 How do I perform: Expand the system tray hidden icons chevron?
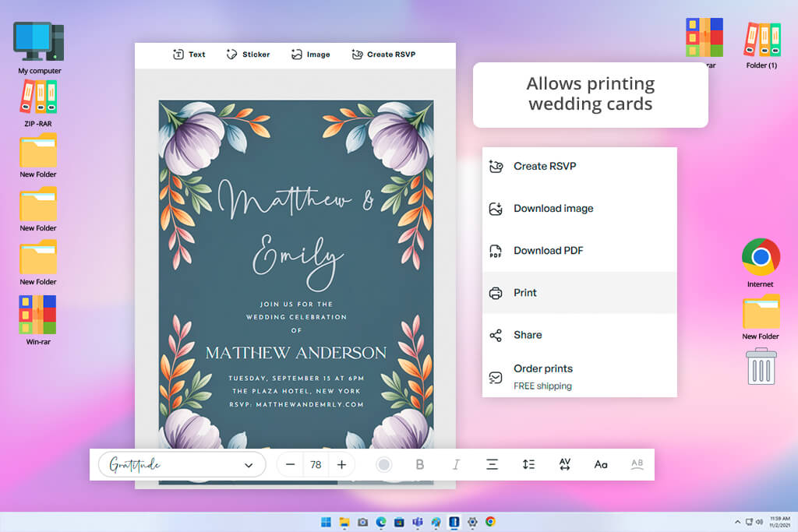tap(737, 522)
